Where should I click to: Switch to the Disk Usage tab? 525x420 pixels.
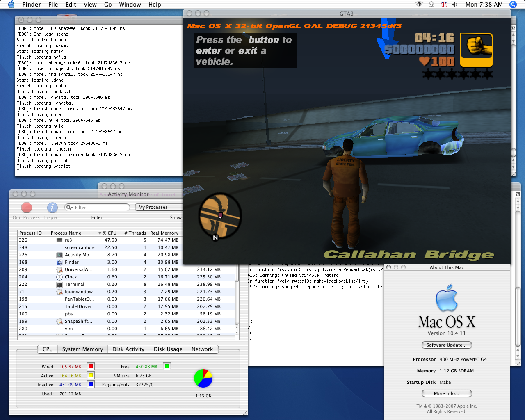click(168, 349)
